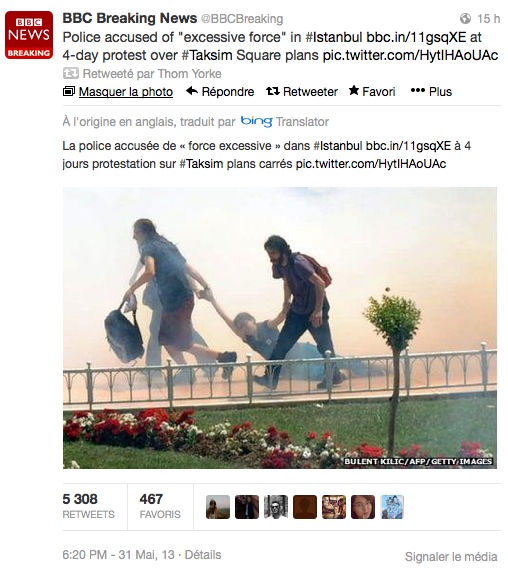Click the first retweeter avatar thumbnail
This screenshot has height=572, width=508.
coord(218,507)
